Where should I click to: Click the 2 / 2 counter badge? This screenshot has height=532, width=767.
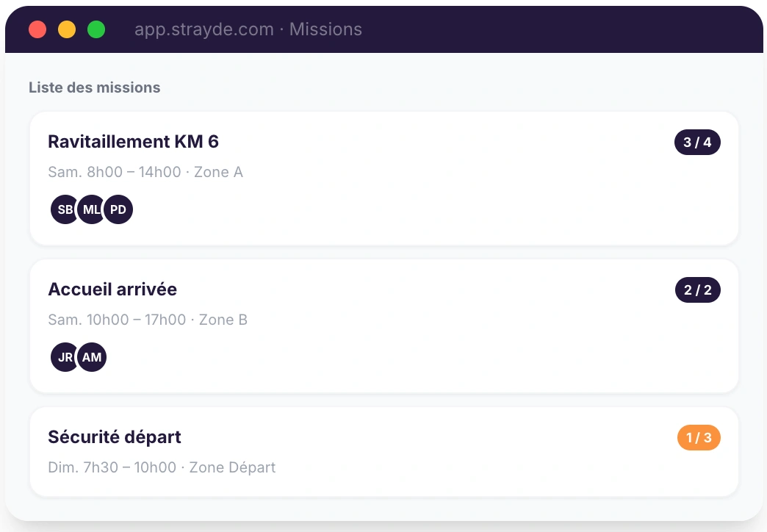pos(697,290)
